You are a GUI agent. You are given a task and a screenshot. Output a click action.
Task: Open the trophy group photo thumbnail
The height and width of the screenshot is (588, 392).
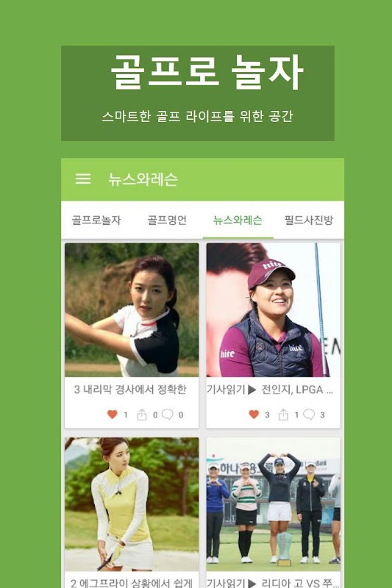click(273, 504)
